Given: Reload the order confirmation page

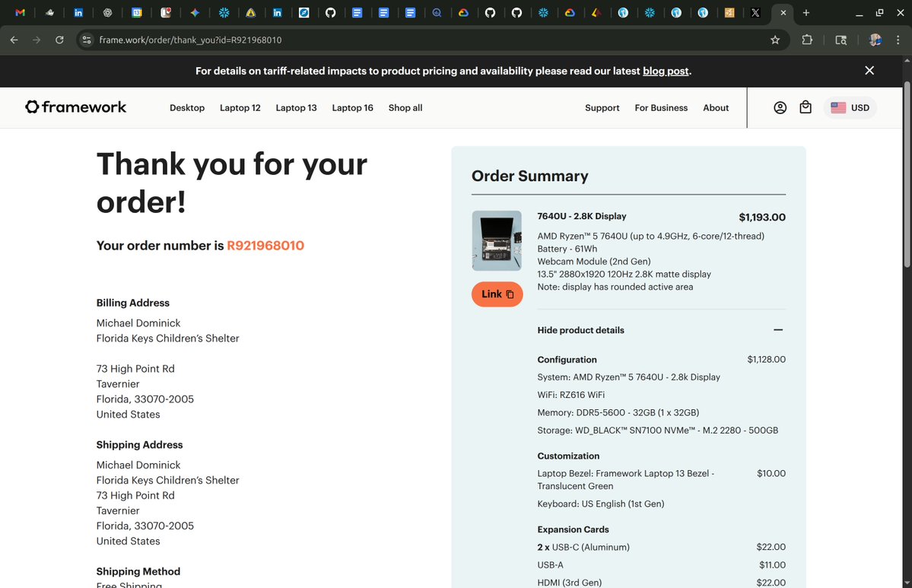Looking at the screenshot, I should 59,40.
